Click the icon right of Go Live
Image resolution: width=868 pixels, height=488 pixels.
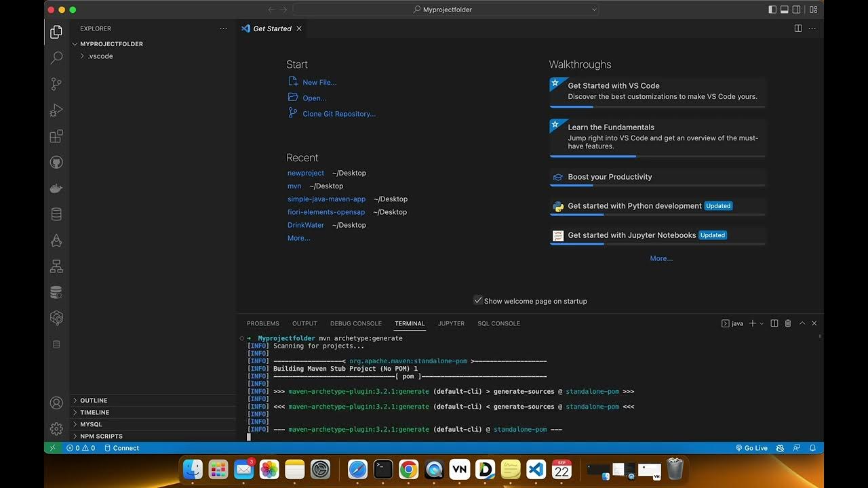coord(780,448)
